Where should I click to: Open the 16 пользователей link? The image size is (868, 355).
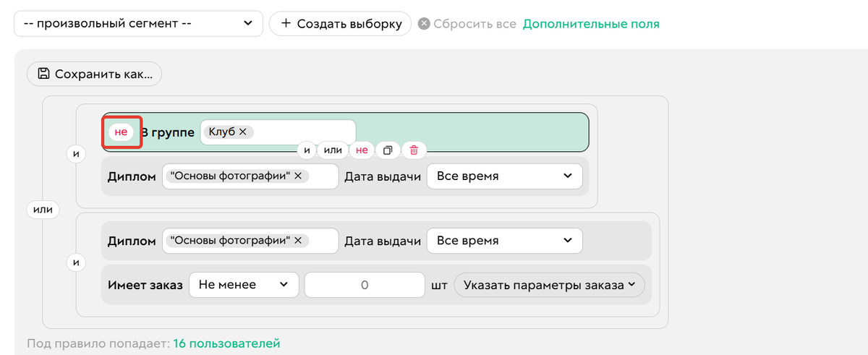click(226, 343)
